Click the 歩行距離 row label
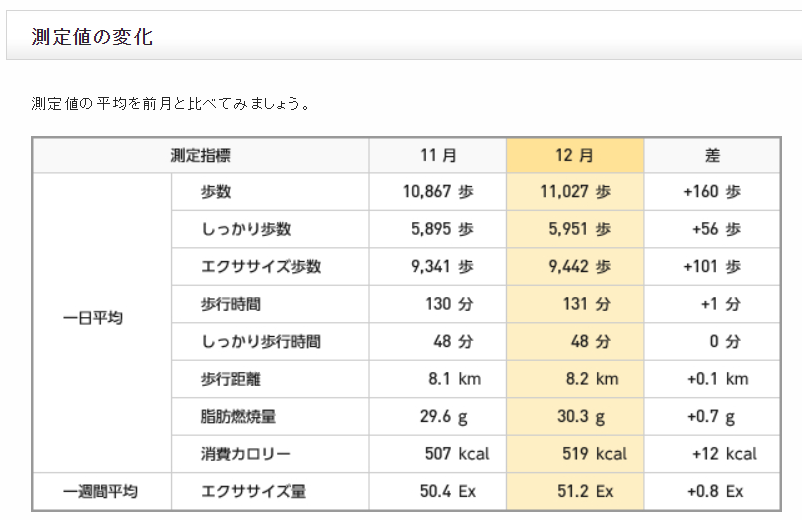The height and width of the screenshot is (520, 802). [x=231, y=379]
